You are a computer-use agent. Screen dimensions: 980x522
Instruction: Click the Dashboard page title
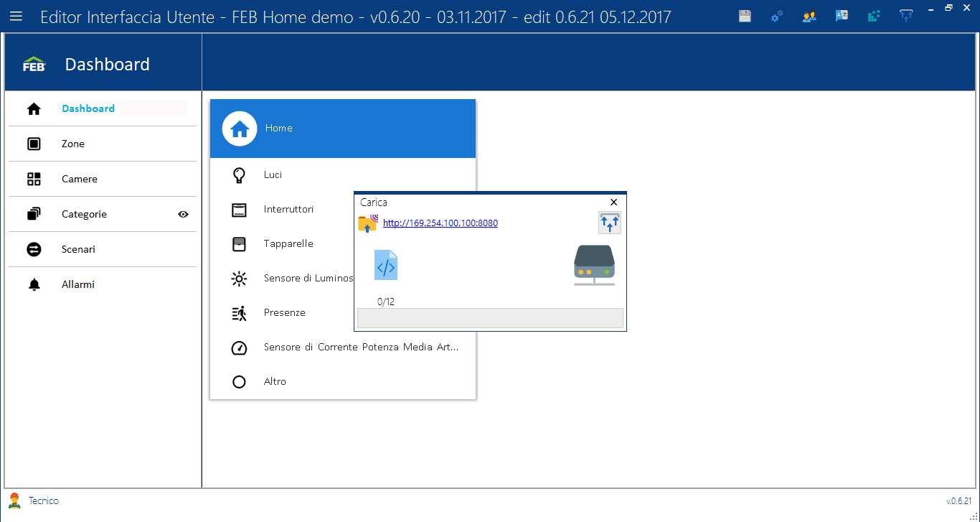click(108, 65)
